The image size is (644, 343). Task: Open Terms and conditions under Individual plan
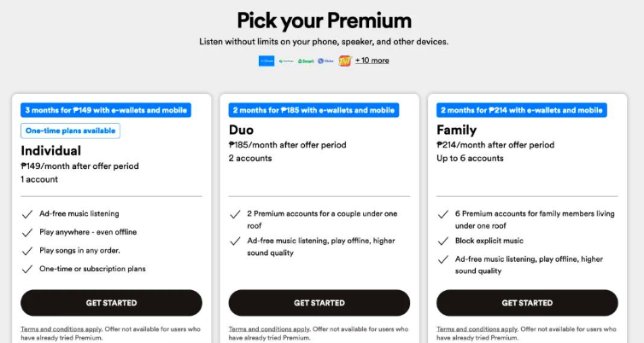point(61,329)
